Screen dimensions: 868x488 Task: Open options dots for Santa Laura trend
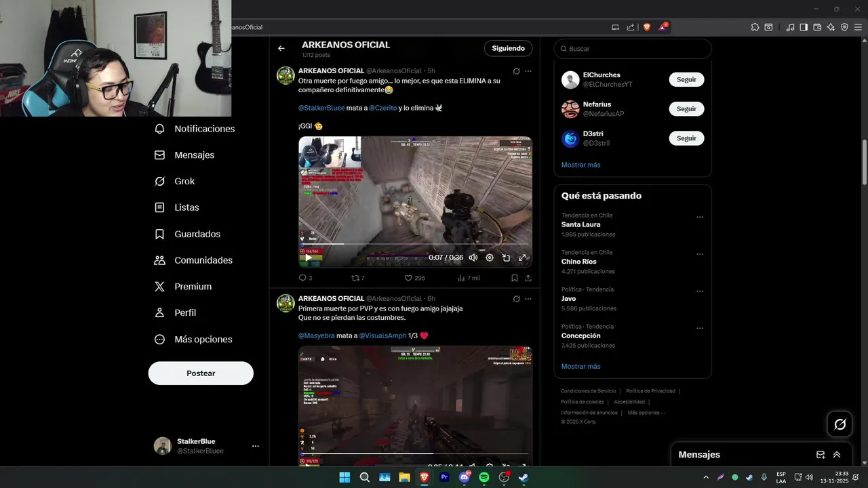coord(700,218)
